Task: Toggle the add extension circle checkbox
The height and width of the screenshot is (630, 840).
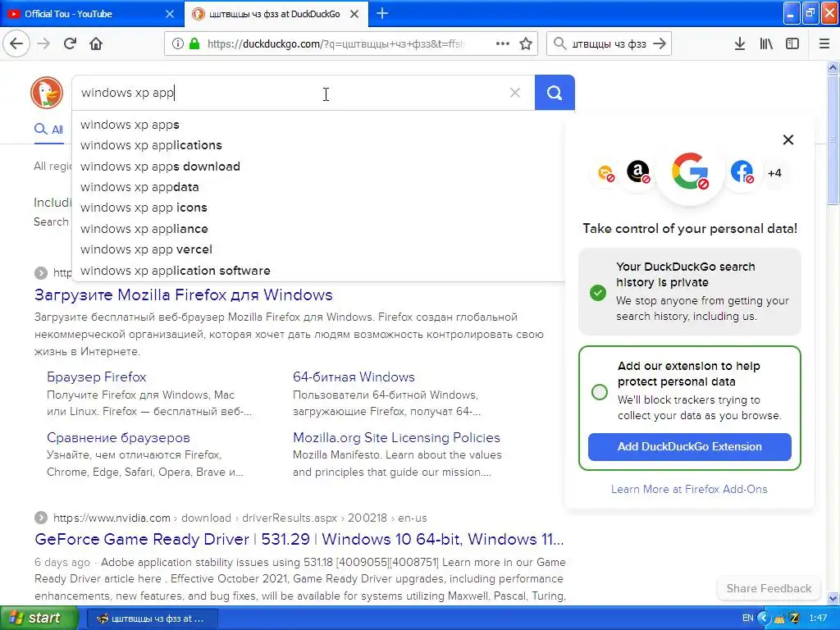Action: (x=600, y=392)
